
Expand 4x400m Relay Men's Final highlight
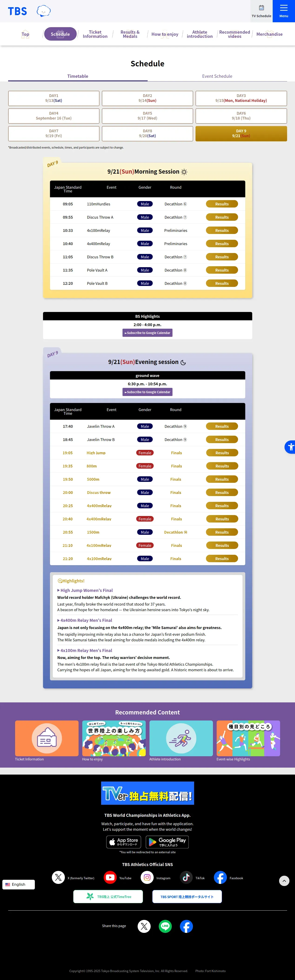[x=85, y=620]
